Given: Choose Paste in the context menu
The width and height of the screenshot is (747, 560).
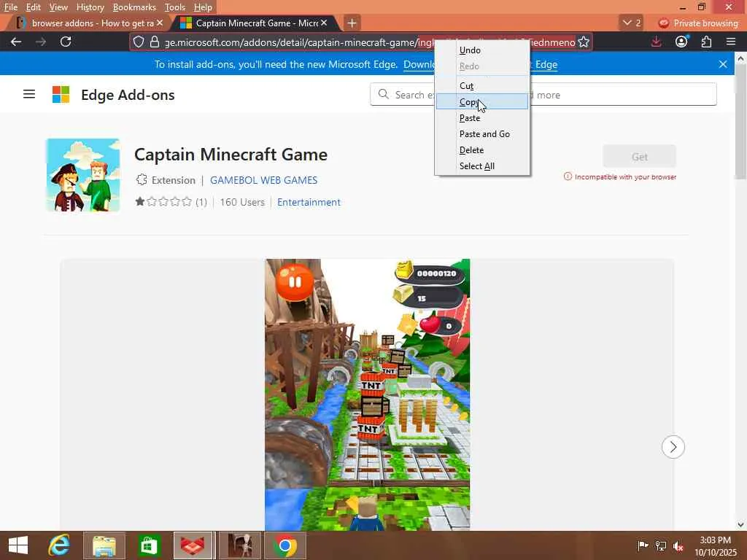Looking at the screenshot, I should click(482, 117).
